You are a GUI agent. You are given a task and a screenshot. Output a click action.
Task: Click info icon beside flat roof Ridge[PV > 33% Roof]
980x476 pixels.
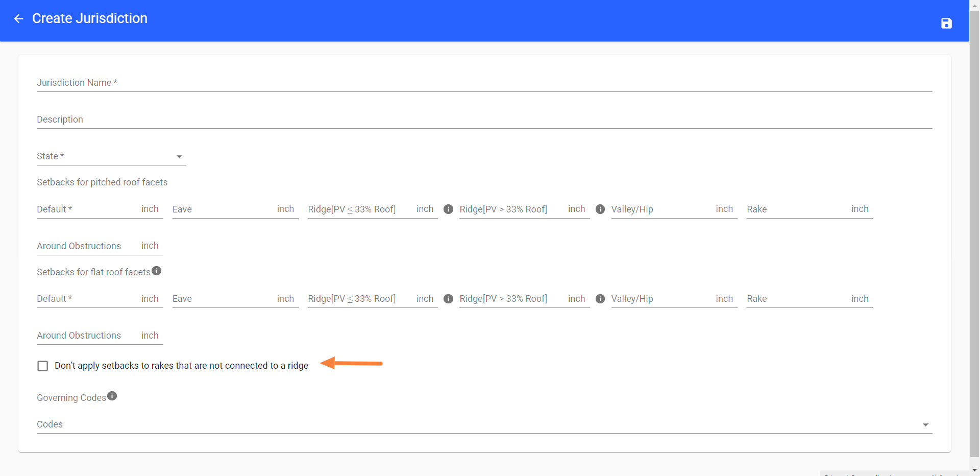[x=600, y=299]
